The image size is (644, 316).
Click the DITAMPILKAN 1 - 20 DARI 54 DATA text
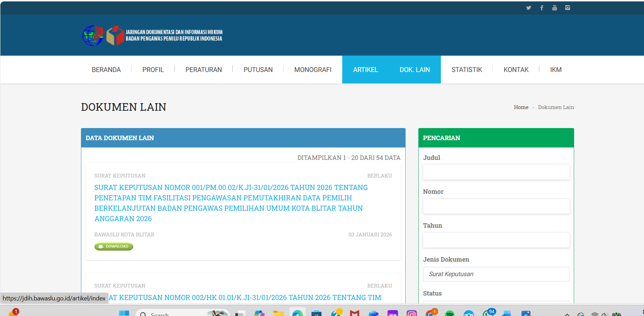(x=349, y=158)
